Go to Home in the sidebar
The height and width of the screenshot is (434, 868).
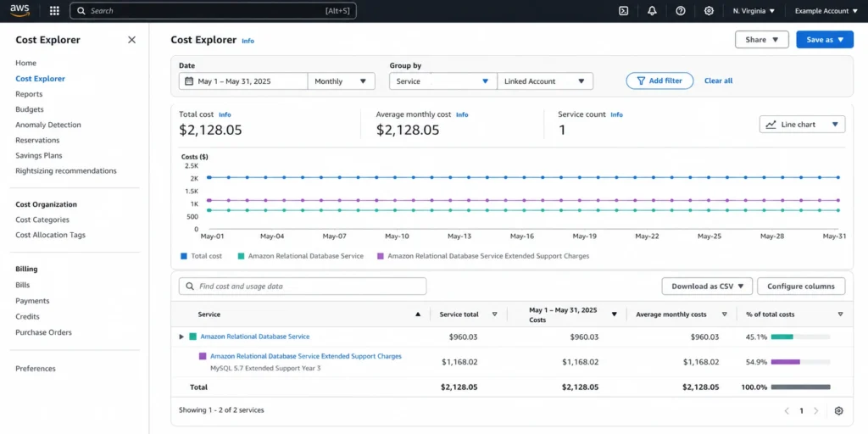26,63
